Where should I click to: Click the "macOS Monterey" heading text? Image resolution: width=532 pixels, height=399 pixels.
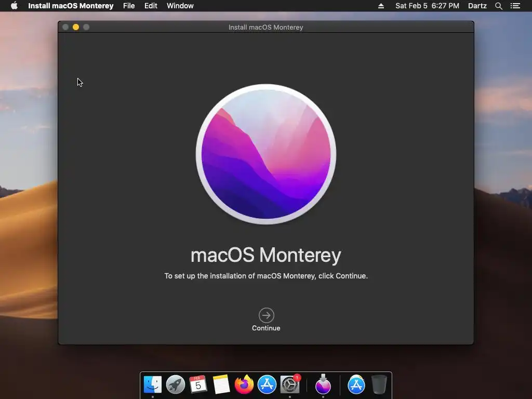point(266,255)
